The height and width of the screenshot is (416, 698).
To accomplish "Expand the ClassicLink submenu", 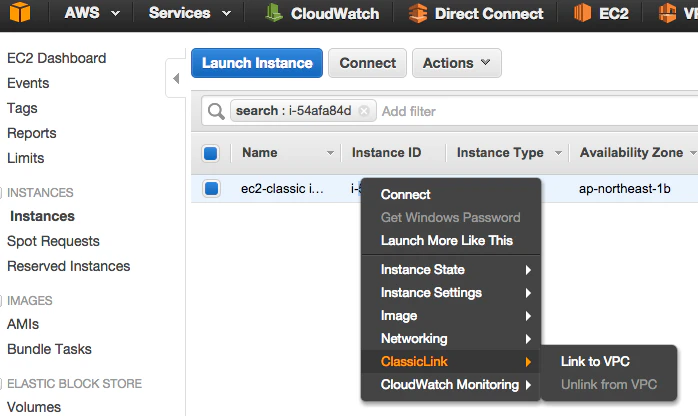I will [x=451, y=362].
